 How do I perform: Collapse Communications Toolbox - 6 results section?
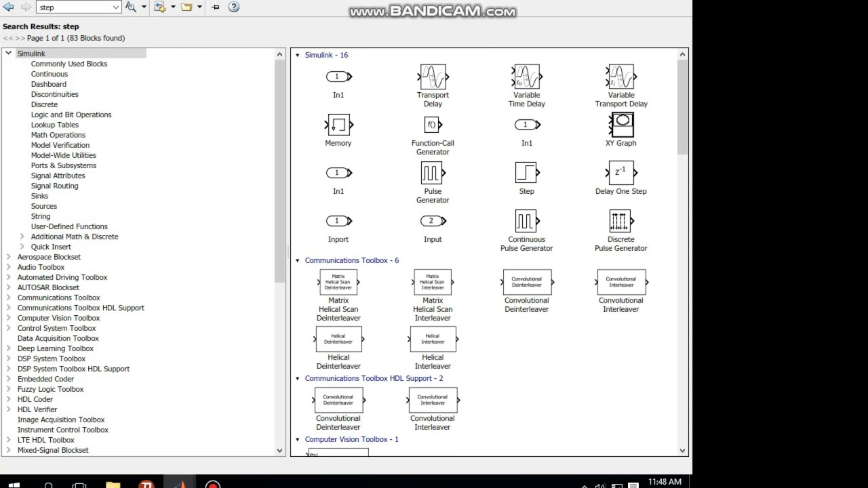297,260
